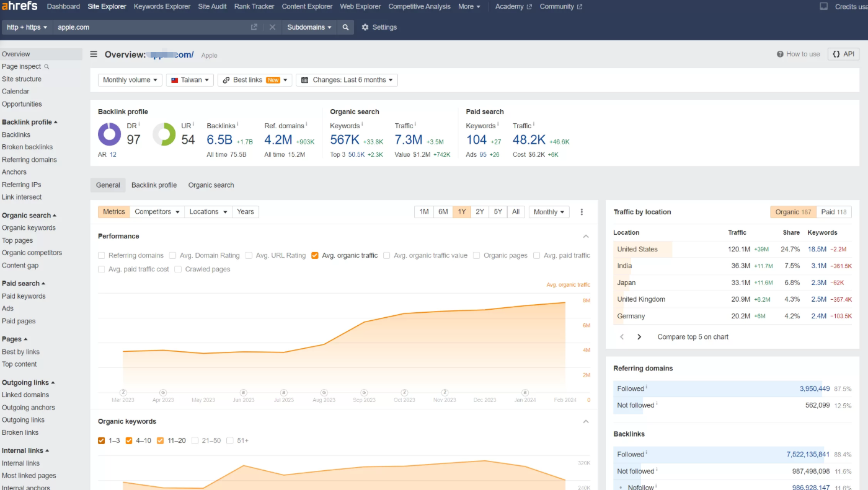Enable the Referring domains checkbox
The image size is (868, 490).
[x=102, y=255]
